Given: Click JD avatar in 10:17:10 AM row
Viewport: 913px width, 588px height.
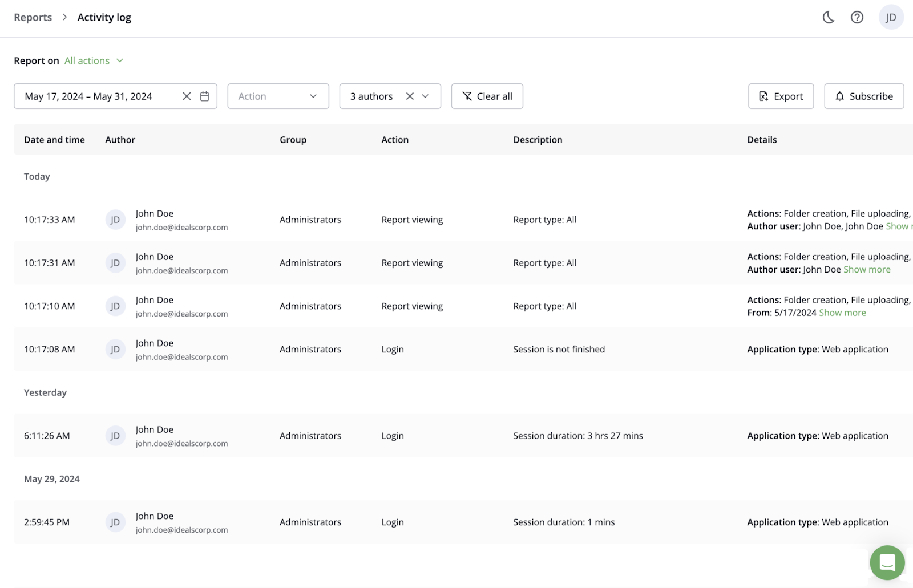Looking at the screenshot, I should coord(115,306).
